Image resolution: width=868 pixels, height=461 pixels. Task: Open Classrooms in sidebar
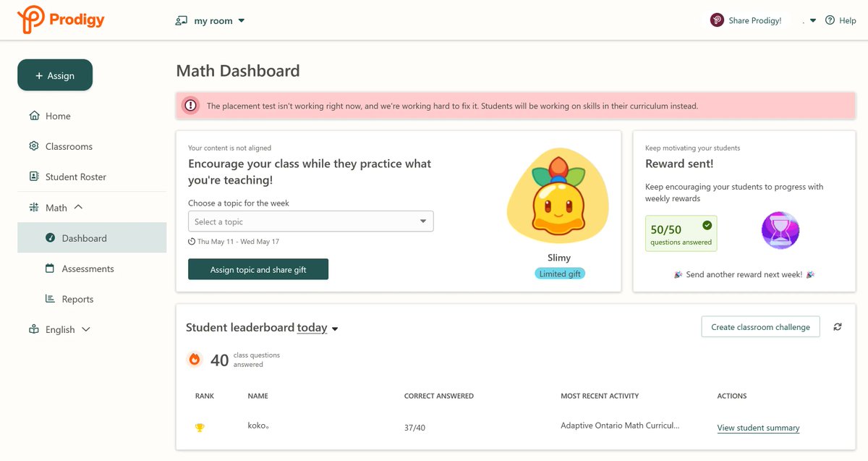(x=69, y=146)
